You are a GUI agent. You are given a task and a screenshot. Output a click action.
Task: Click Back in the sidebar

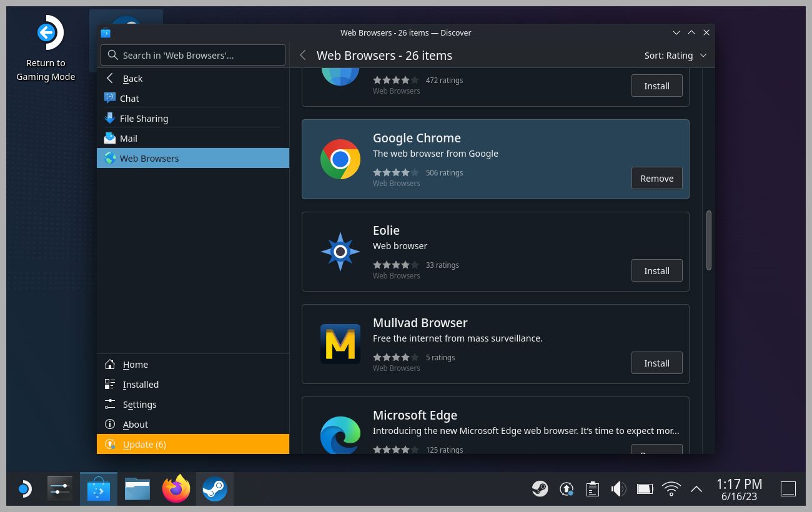[193, 78]
